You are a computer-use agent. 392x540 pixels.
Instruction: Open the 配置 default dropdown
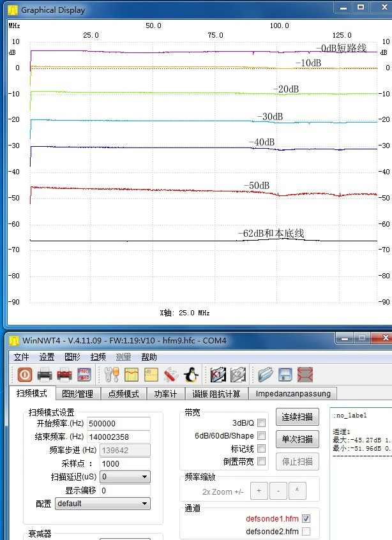coord(103,504)
